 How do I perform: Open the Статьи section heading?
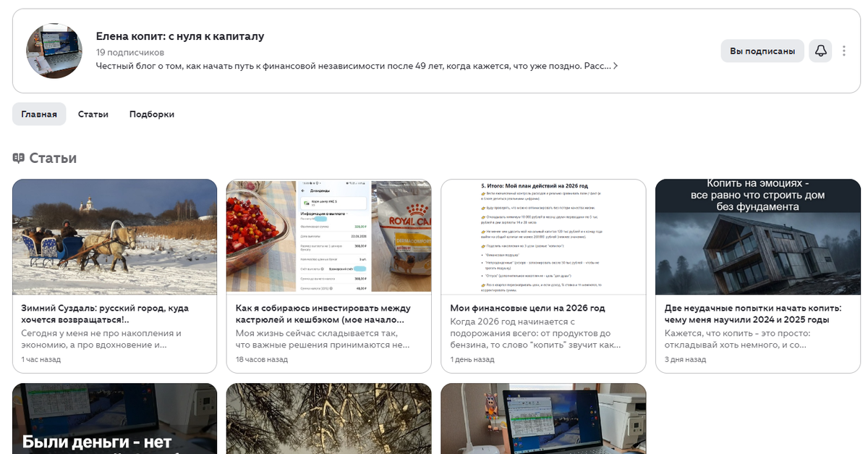(x=53, y=158)
